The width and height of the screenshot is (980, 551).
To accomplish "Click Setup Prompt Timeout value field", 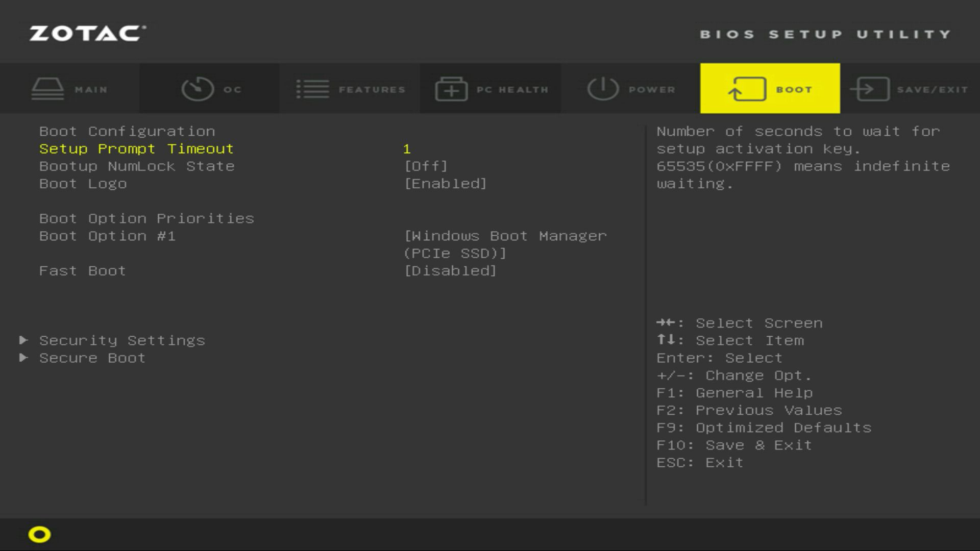I will pyautogui.click(x=407, y=149).
